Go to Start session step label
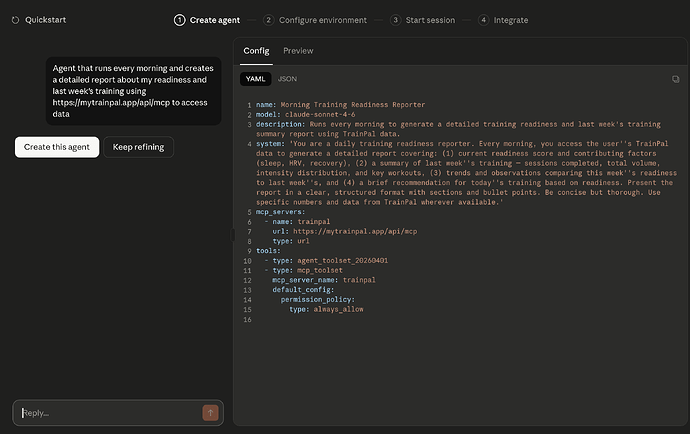The width and height of the screenshot is (690, 434). 430,20
